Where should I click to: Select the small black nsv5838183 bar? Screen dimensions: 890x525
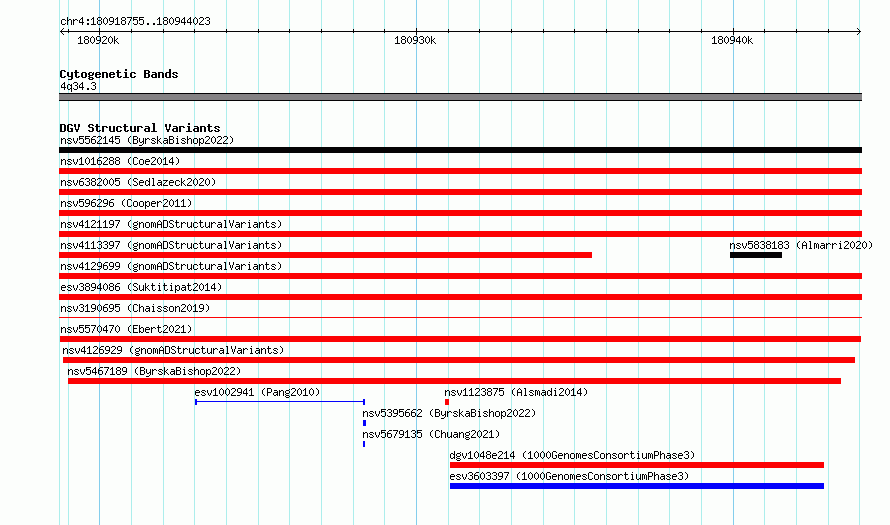click(755, 255)
